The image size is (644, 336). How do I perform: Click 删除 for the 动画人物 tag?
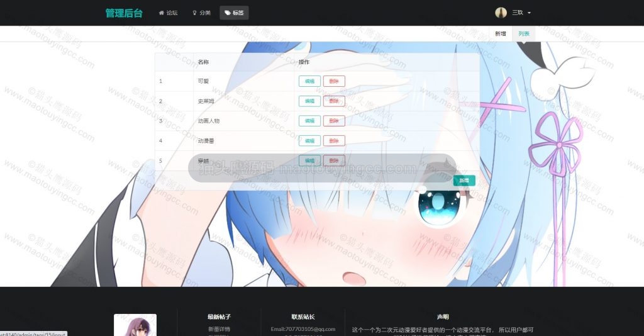coord(334,121)
